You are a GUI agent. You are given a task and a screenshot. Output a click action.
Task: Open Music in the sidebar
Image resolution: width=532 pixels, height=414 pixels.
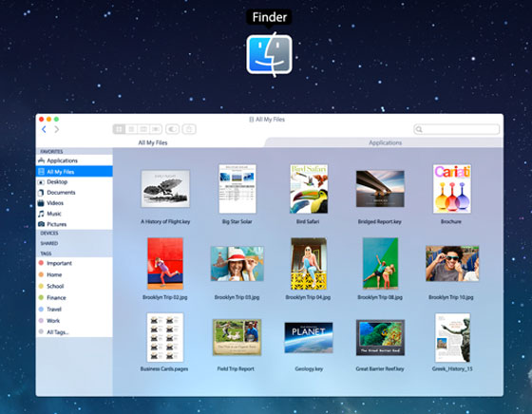74,214
